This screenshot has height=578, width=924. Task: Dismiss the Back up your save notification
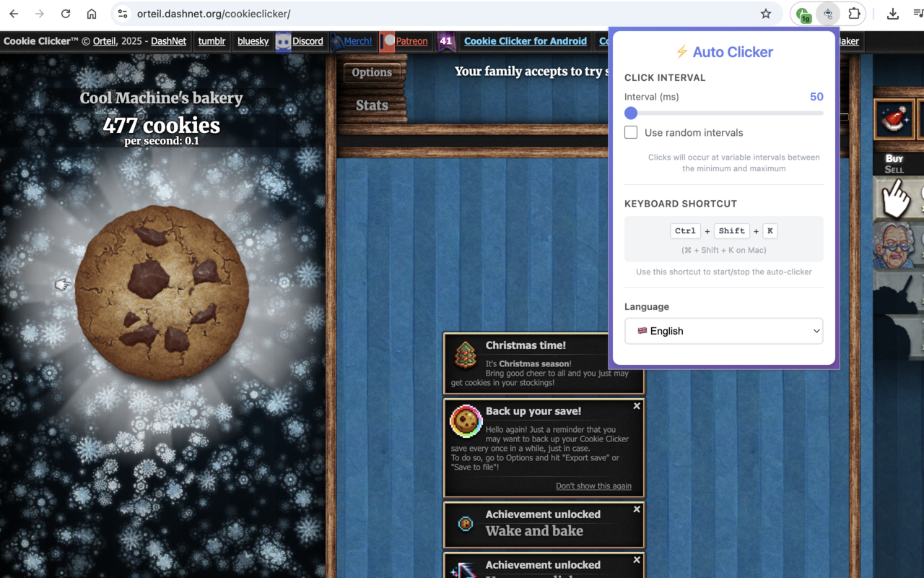pyautogui.click(x=637, y=406)
